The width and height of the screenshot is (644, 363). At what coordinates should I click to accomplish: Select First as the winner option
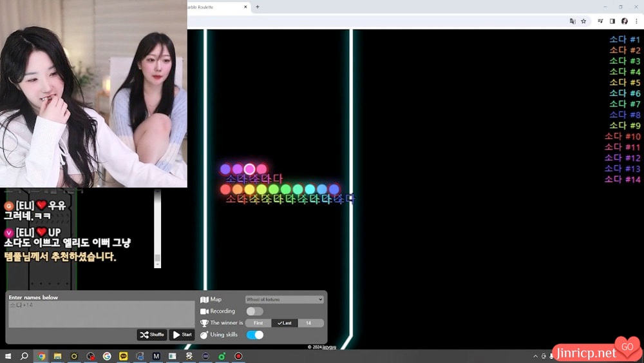(x=258, y=323)
